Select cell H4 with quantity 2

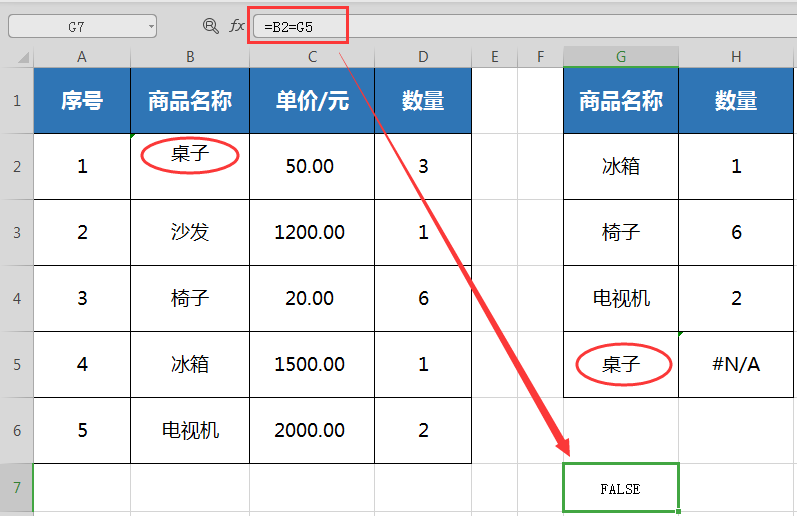(x=736, y=299)
